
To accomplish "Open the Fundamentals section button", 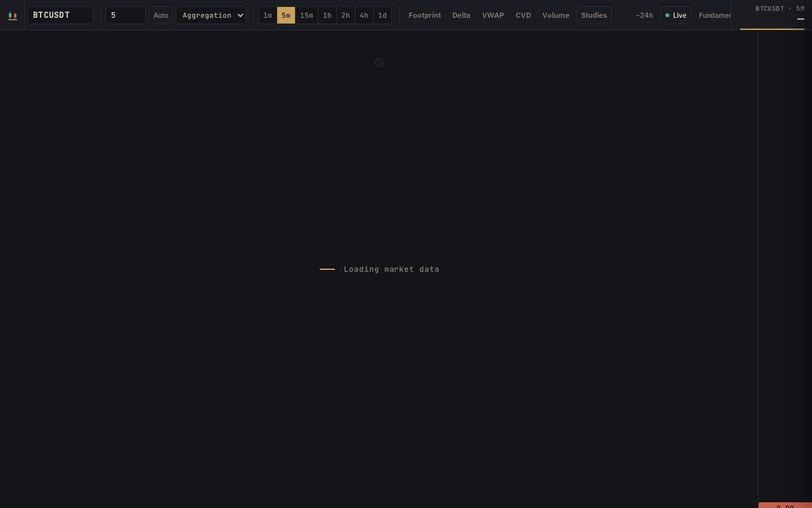I will coord(715,15).
